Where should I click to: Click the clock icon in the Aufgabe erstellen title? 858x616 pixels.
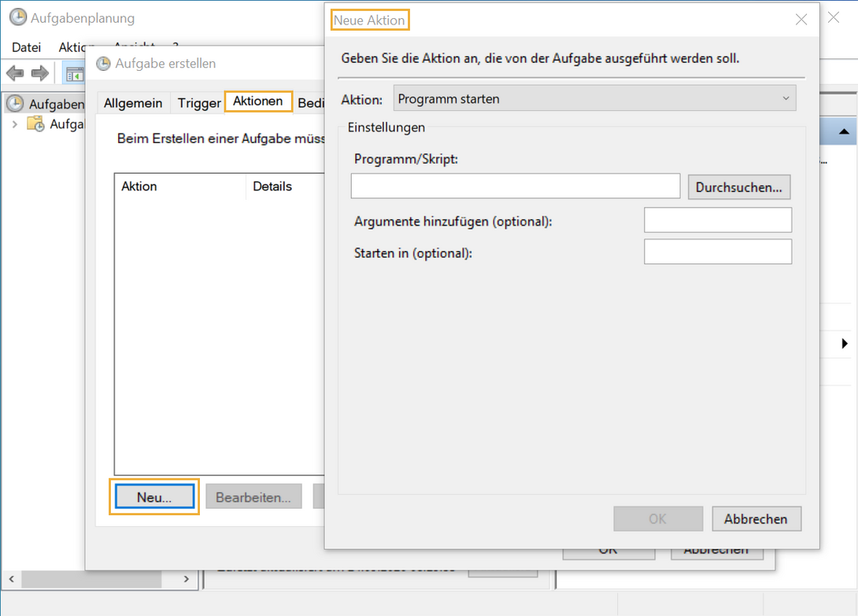(103, 63)
